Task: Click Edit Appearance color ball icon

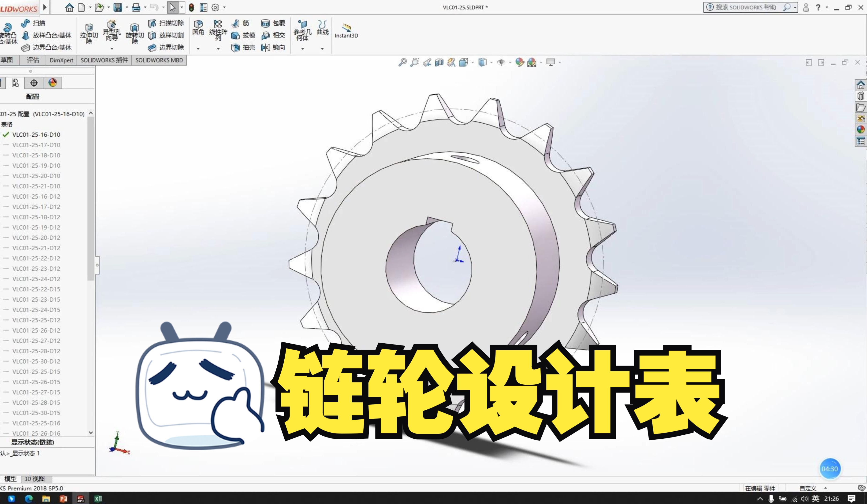Action: pos(520,62)
